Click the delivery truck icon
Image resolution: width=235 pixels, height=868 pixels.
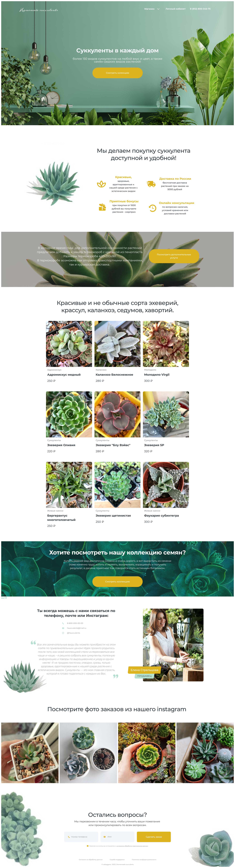(151, 184)
